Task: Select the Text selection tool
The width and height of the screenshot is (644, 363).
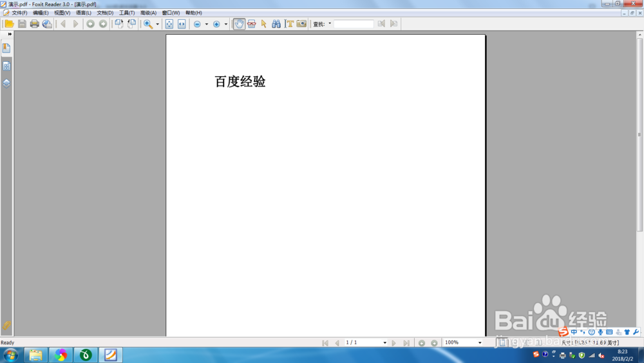Action: 289,24
